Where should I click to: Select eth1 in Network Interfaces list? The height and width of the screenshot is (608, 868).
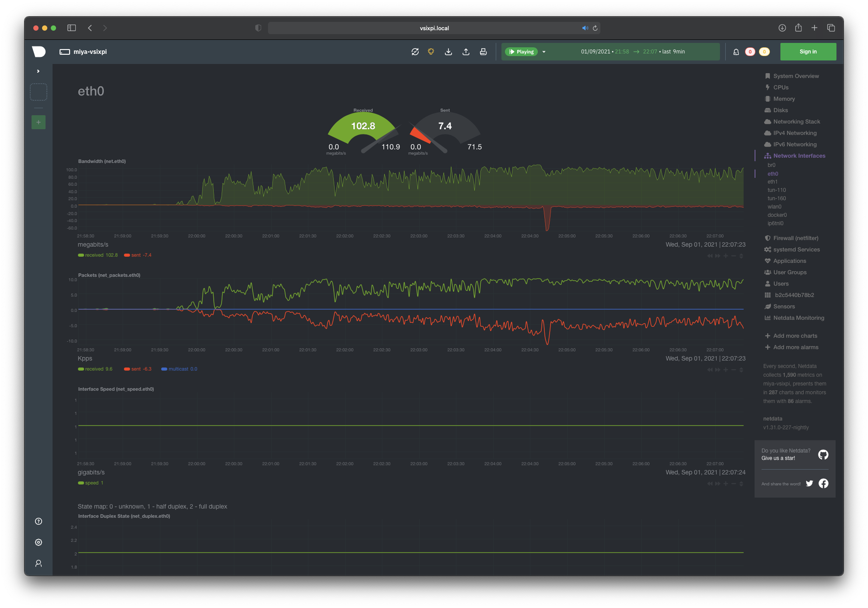point(773,182)
